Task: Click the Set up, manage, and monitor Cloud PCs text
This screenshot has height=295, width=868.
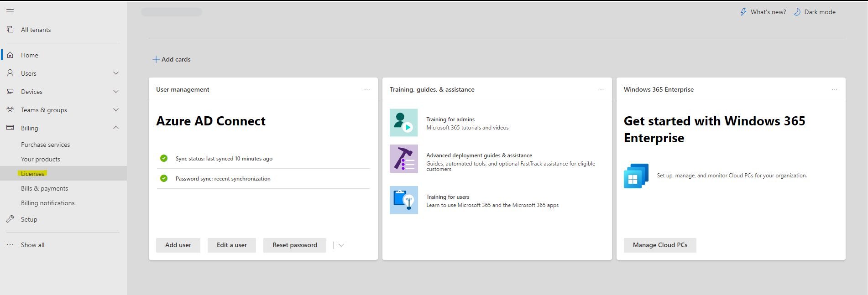Action: [x=732, y=176]
